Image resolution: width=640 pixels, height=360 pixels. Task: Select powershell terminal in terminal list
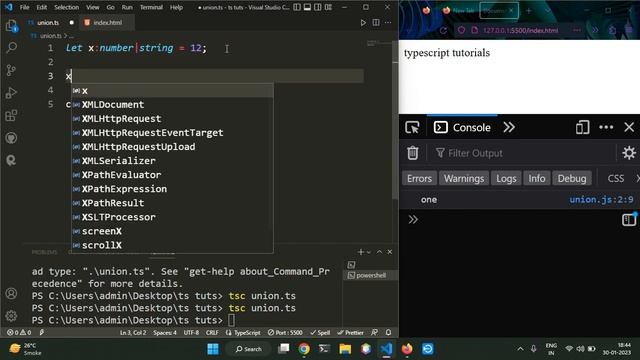pyautogui.click(x=371, y=276)
